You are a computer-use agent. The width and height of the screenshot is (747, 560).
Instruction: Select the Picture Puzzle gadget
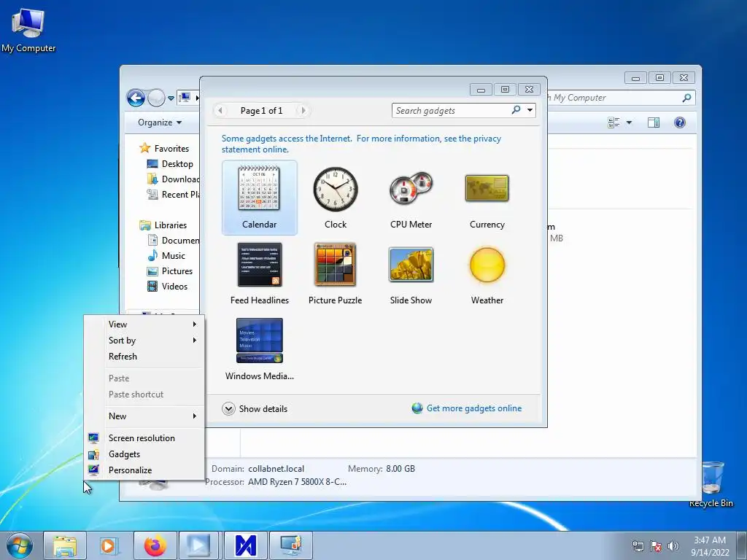336,273
